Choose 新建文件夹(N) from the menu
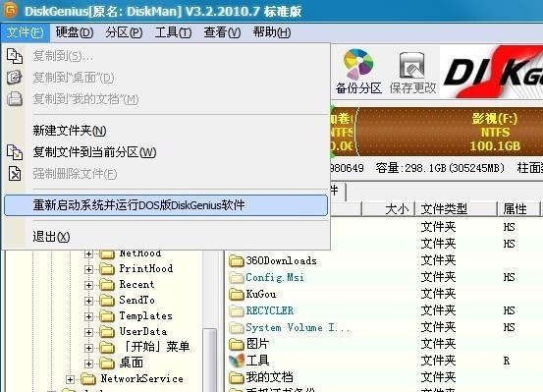Image resolution: width=543 pixels, height=392 pixels. click(x=166, y=131)
